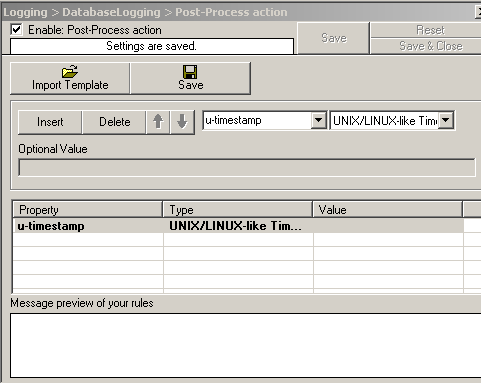Click the Import Template folder icon button

point(70,78)
